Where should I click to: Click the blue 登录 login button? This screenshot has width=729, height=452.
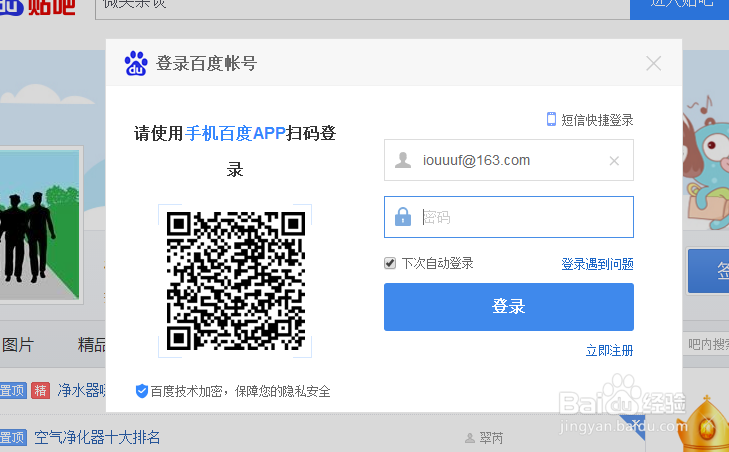(509, 307)
